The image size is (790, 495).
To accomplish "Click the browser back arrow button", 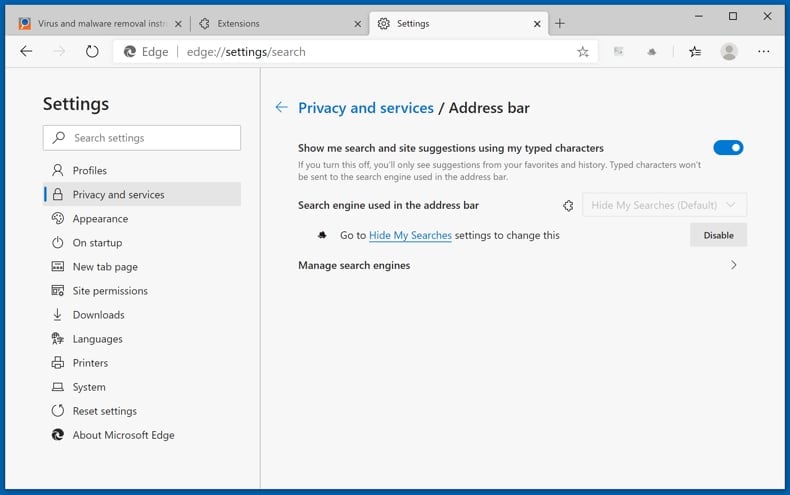I will pos(26,52).
